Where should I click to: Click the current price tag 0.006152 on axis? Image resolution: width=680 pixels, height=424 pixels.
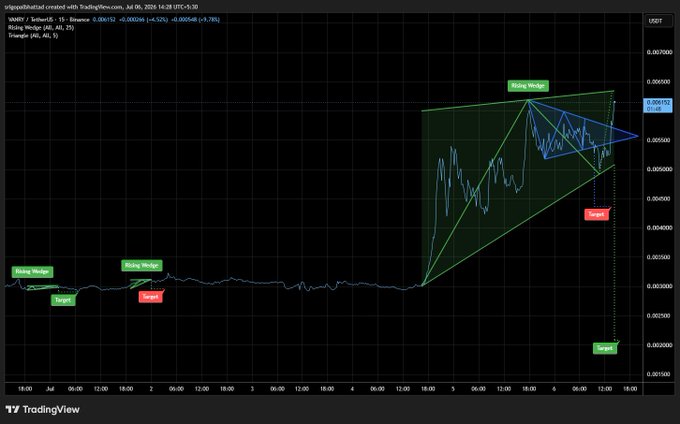point(658,105)
